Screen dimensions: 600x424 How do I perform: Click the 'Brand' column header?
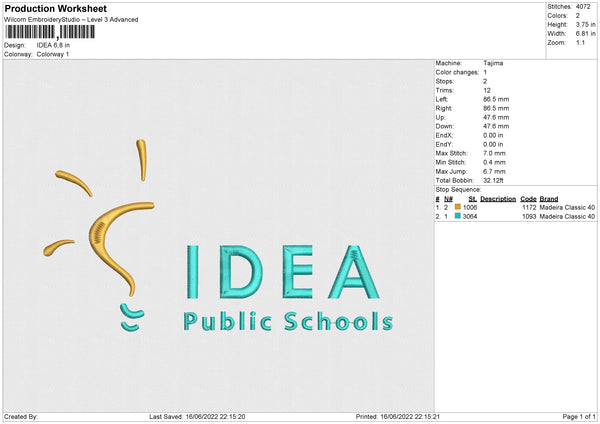(549, 199)
